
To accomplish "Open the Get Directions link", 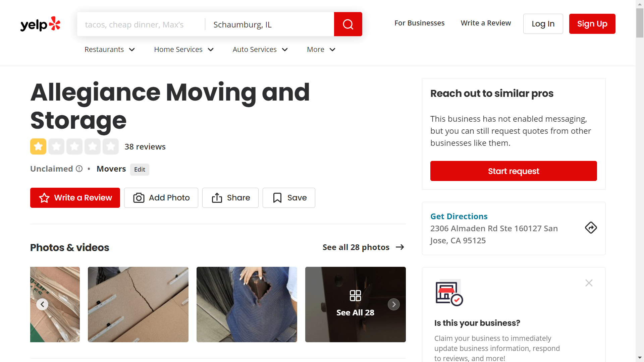I will 459,216.
